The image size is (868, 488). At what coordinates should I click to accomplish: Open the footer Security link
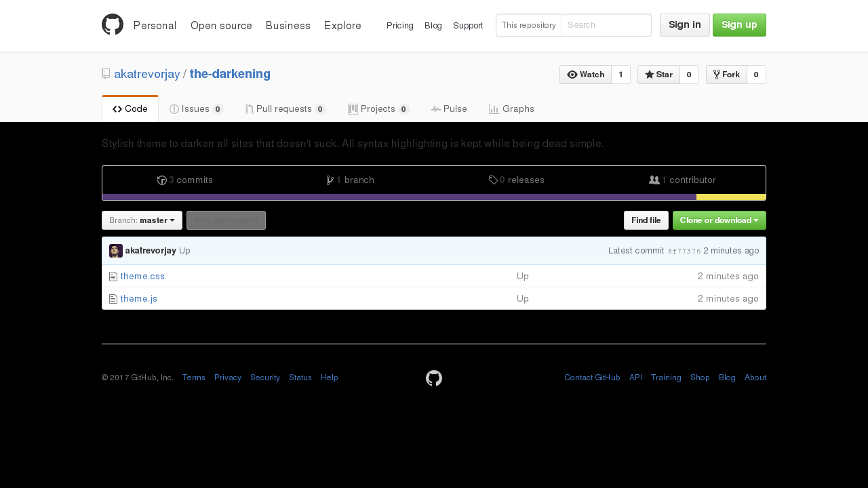pyautogui.click(x=265, y=378)
